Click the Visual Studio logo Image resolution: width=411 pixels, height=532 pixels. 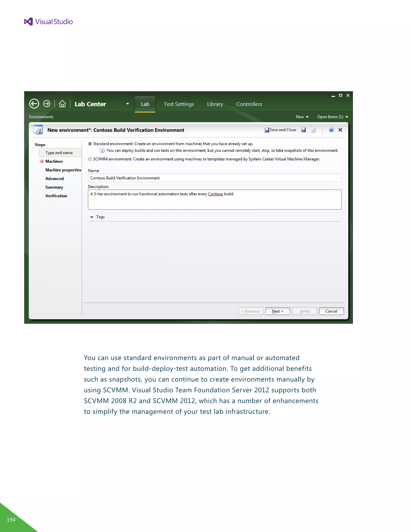(x=48, y=22)
